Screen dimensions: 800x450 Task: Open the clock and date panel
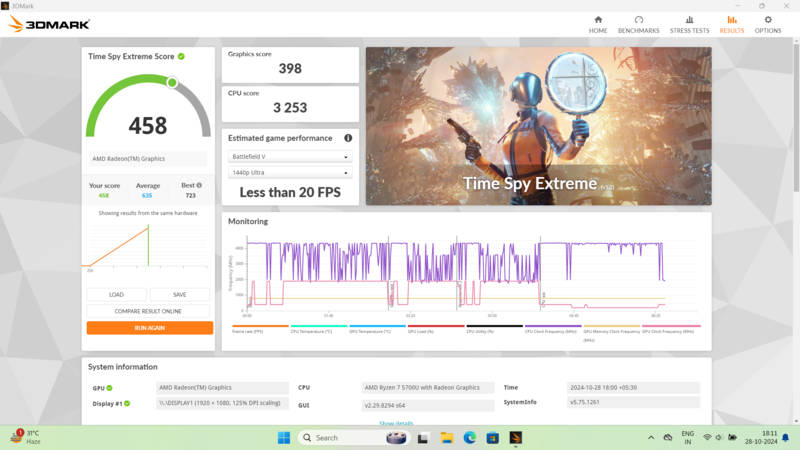click(761, 438)
